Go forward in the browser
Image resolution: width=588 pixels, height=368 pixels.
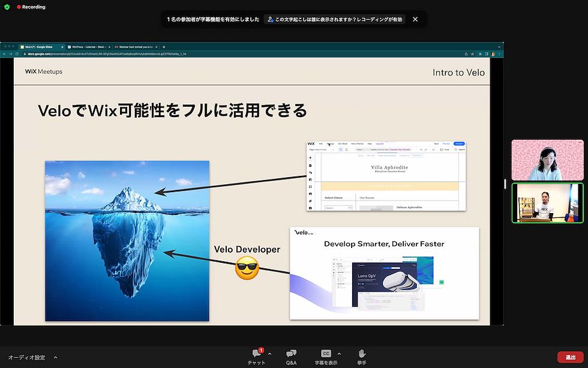point(11,54)
